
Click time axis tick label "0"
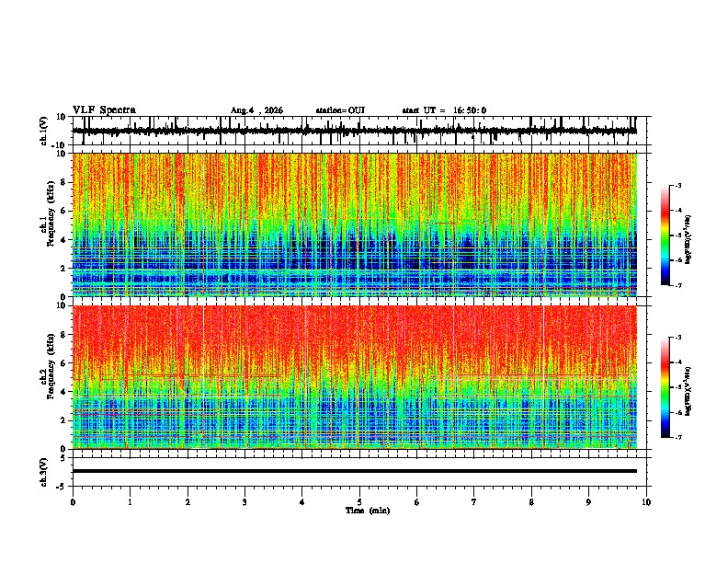(73, 502)
